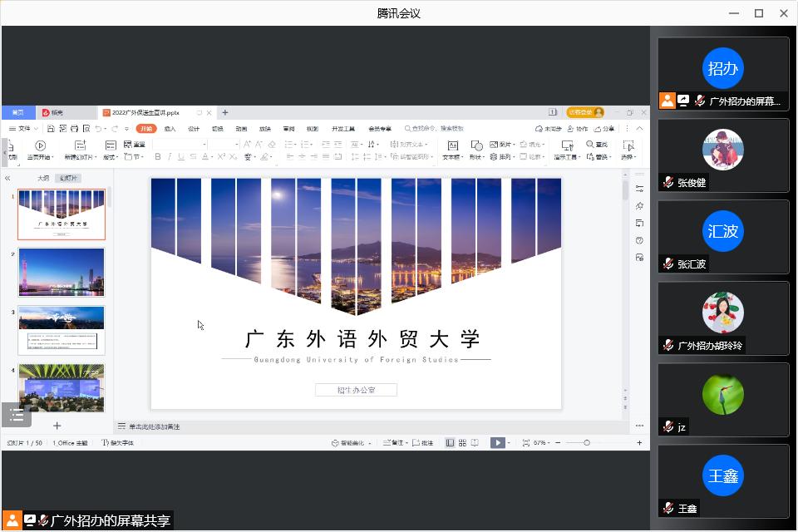Click the save icon in quick toolbar

(x=51, y=129)
